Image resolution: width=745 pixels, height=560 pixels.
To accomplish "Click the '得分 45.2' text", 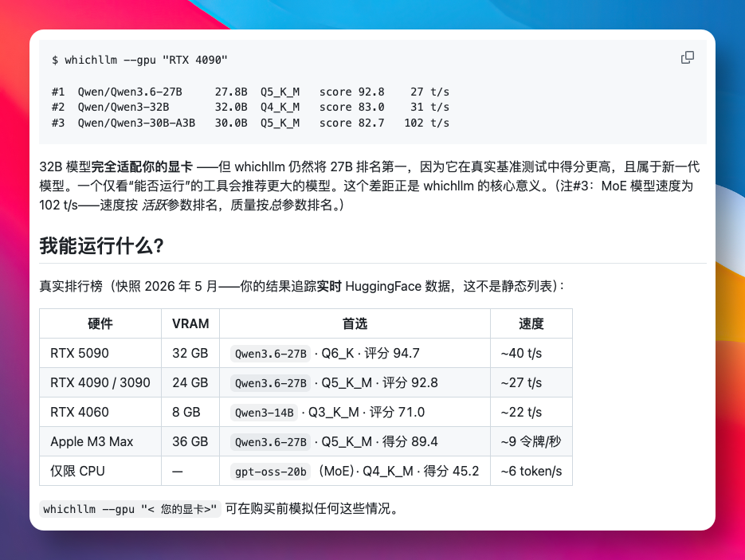I will pos(451,471).
